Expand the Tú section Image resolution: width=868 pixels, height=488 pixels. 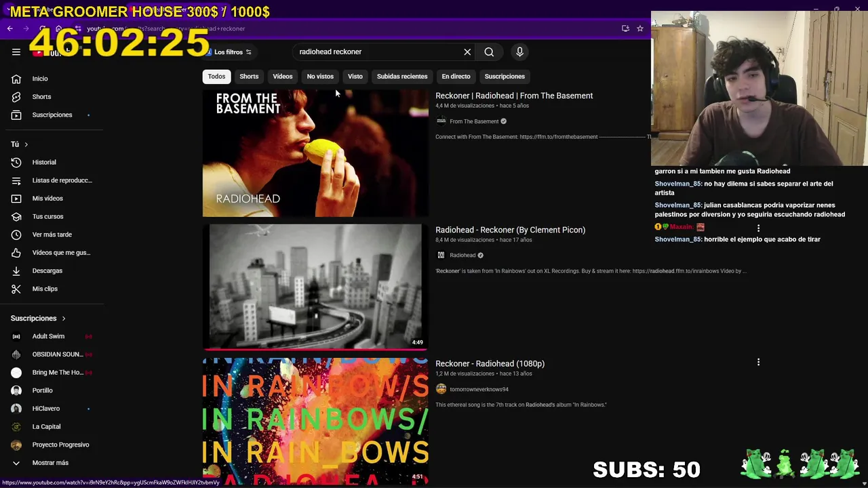tap(20, 144)
